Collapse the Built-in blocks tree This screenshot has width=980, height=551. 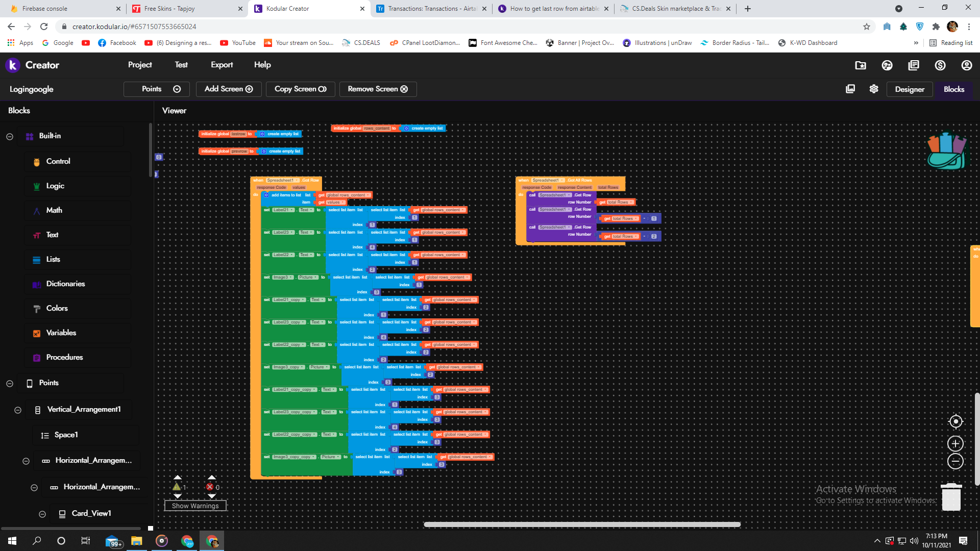click(x=10, y=136)
